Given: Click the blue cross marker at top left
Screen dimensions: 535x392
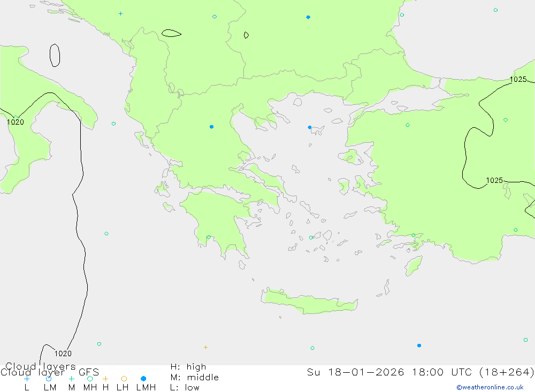Looking at the screenshot, I should coord(120,14).
